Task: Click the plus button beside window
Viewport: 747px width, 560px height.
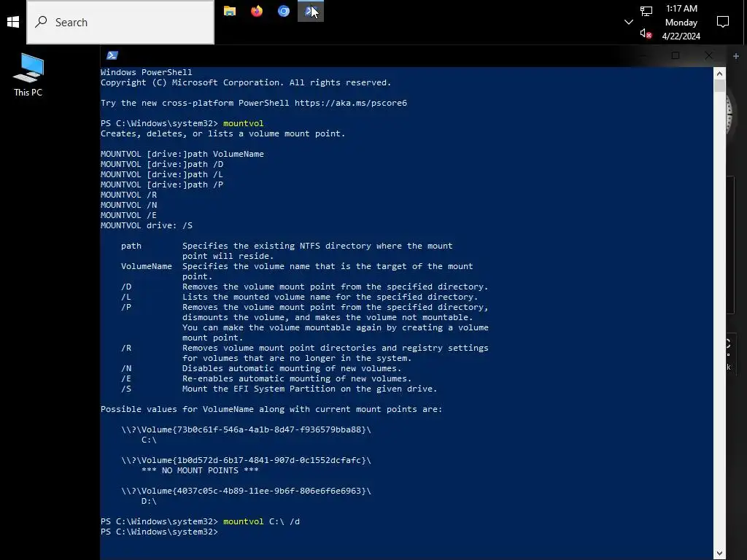Action: coord(735,55)
